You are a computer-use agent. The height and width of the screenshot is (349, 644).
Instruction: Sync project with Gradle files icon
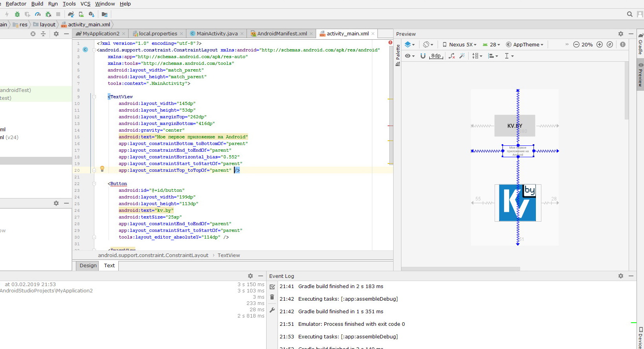point(71,14)
